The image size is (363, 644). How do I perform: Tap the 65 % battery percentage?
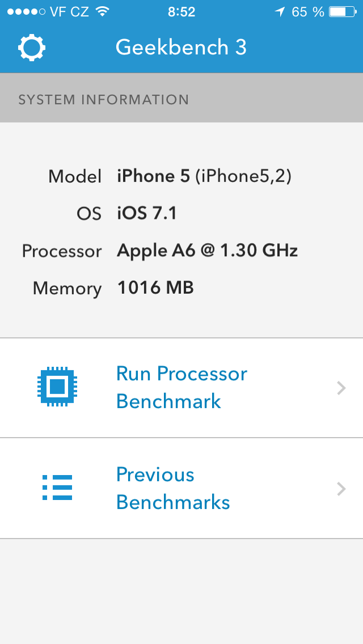coord(308,12)
